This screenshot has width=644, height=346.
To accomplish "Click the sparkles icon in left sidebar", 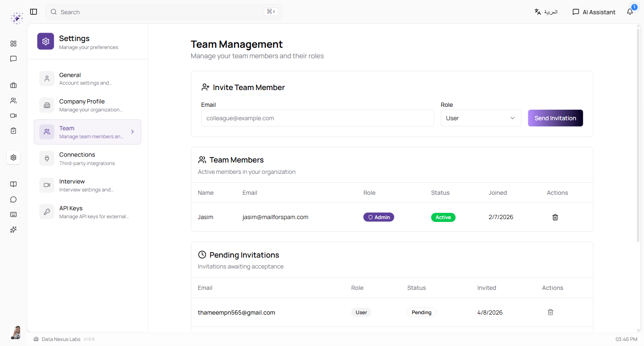I will (x=13, y=230).
